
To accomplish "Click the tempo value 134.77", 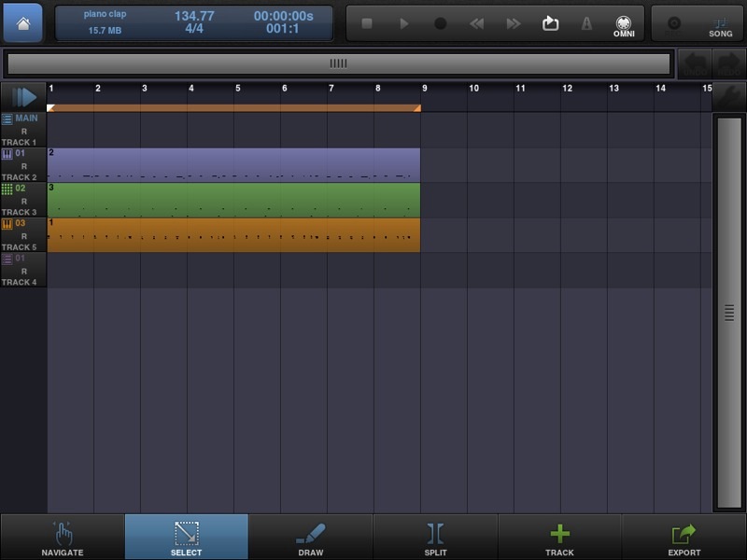I will pyautogui.click(x=194, y=16).
